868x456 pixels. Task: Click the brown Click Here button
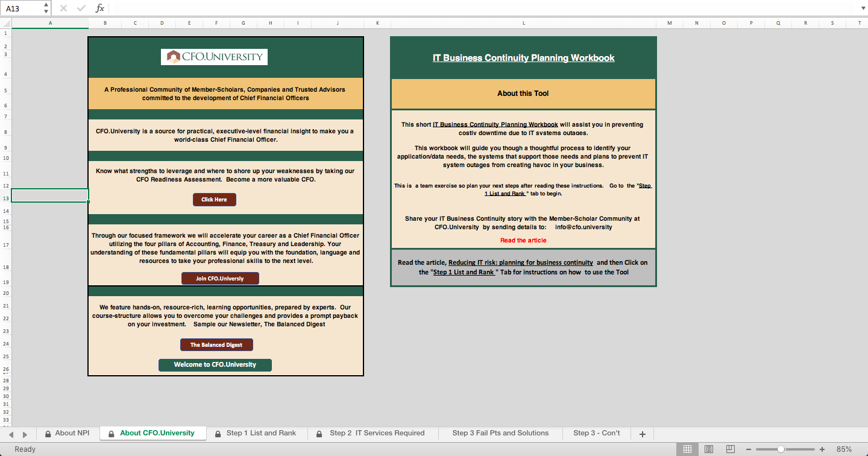click(215, 200)
